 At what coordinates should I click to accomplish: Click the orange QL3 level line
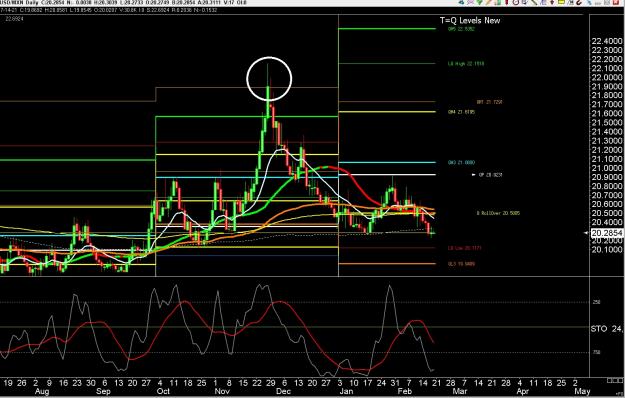[x=387, y=264]
